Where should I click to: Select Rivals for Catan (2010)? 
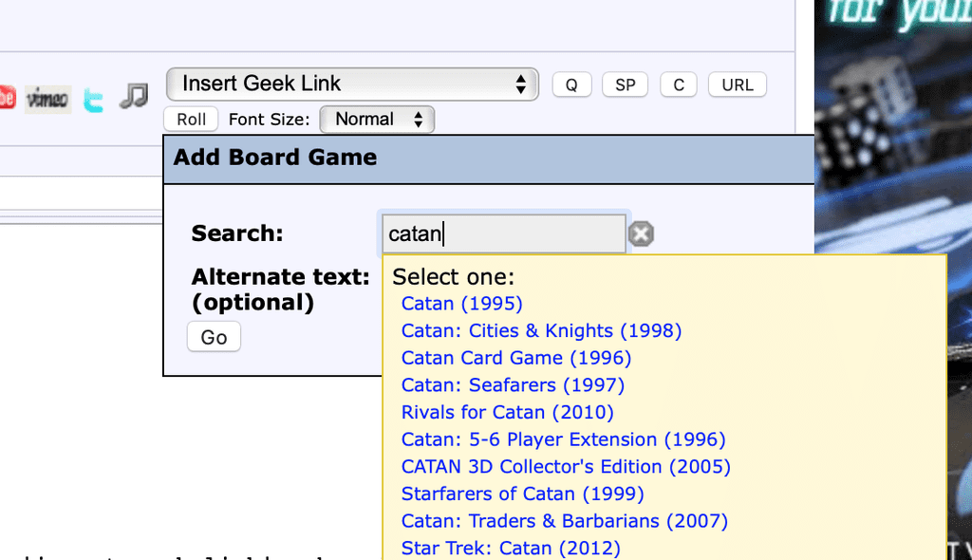coord(507,412)
